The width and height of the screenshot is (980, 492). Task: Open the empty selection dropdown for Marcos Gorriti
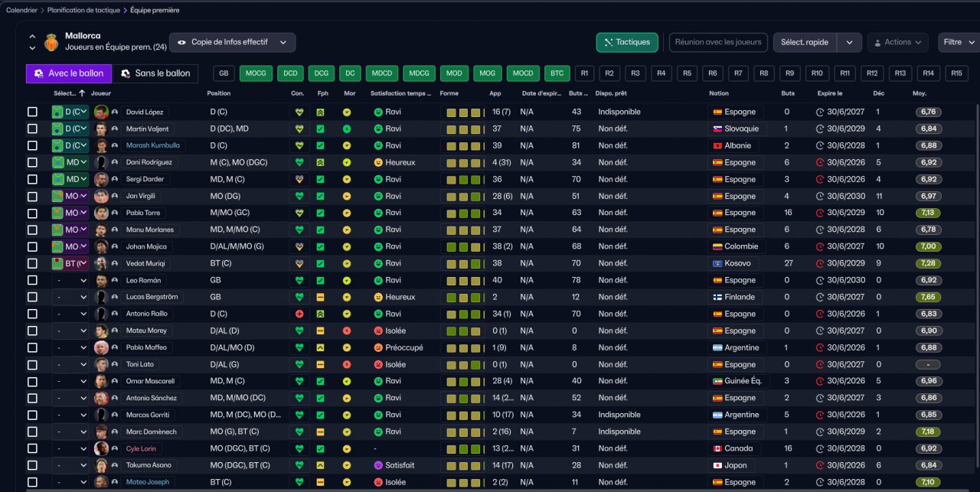pyautogui.click(x=70, y=415)
